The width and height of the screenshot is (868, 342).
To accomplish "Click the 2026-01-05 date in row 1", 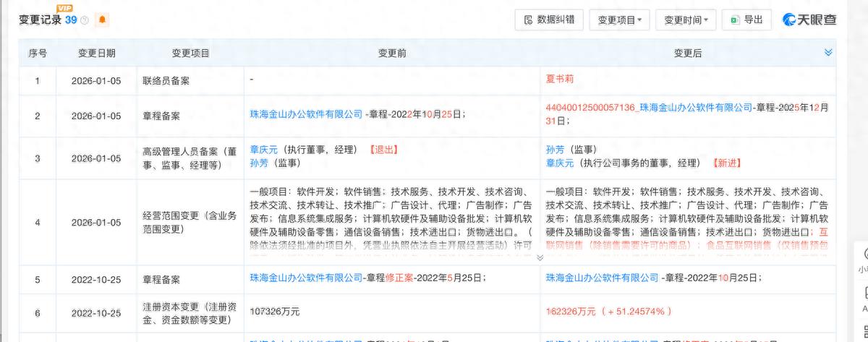I will click(97, 80).
